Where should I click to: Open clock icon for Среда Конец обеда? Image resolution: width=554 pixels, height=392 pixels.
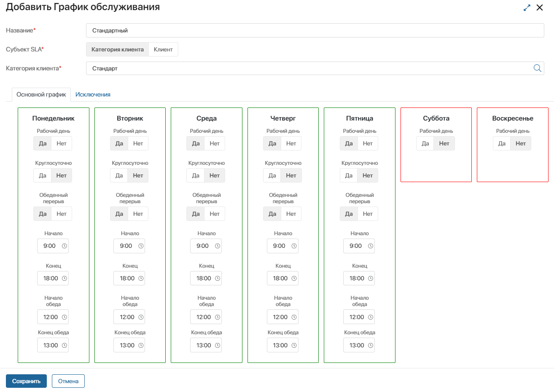pyautogui.click(x=218, y=346)
